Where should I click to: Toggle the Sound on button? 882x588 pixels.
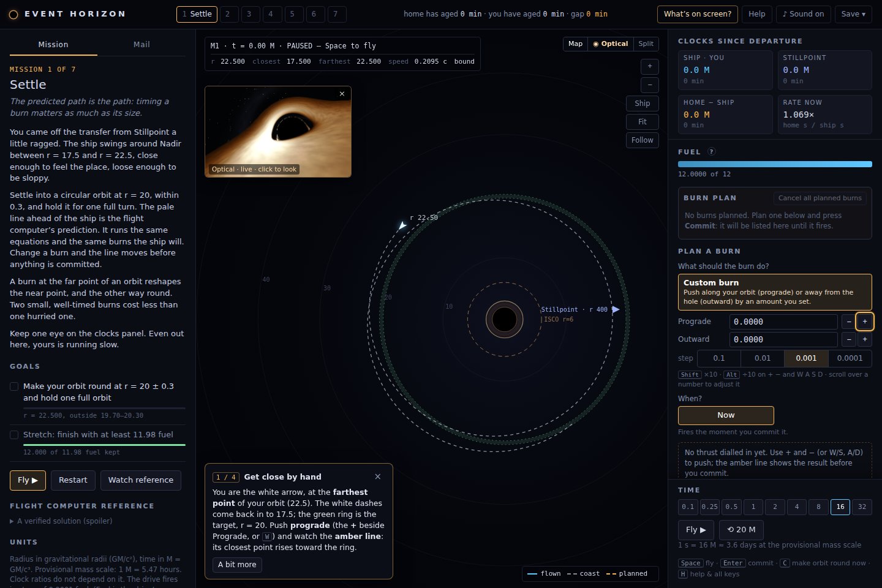click(803, 14)
